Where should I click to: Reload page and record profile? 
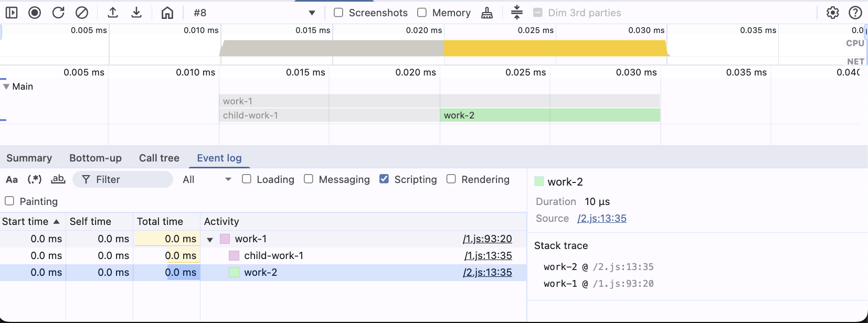[x=58, y=13]
